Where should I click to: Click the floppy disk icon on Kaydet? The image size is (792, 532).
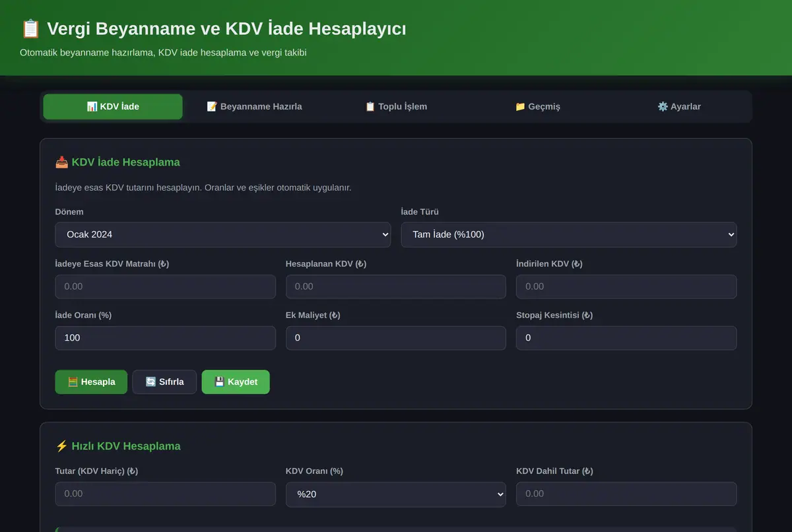pyautogui.click(x=220, y=382)
